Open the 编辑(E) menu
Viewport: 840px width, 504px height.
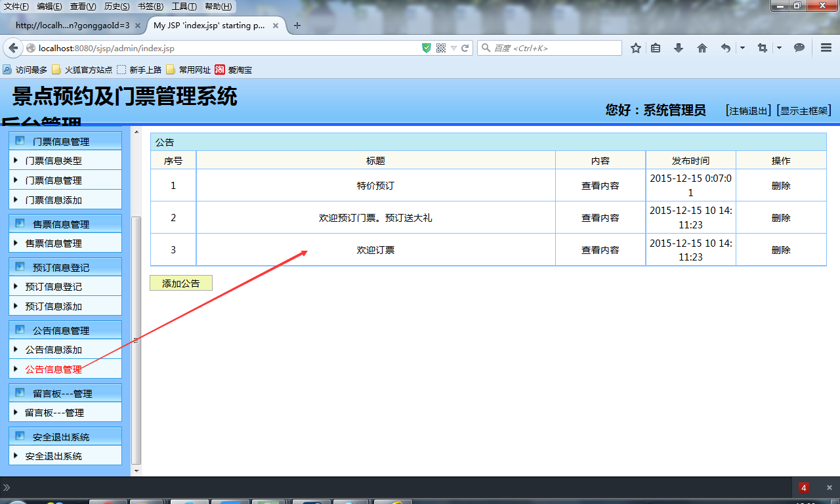[50, 7]
